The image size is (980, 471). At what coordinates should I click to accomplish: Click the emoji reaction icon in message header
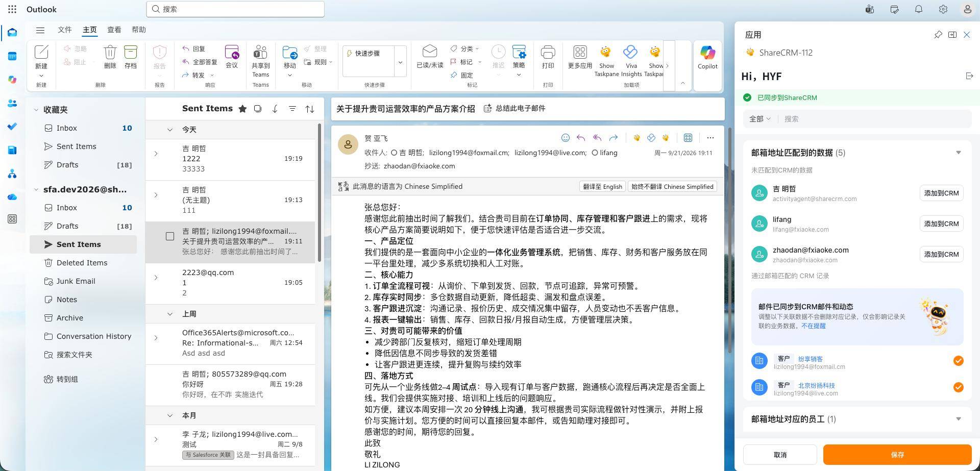click(x=565, y=138)
